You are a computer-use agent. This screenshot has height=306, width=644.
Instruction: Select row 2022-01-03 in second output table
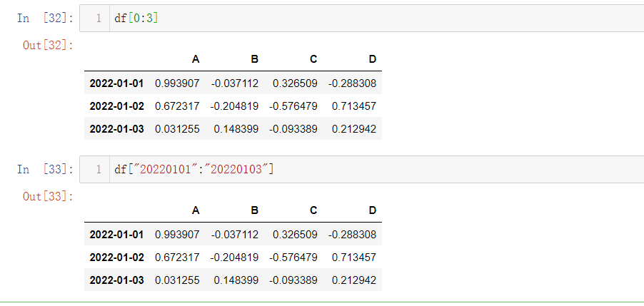[233, 280]
